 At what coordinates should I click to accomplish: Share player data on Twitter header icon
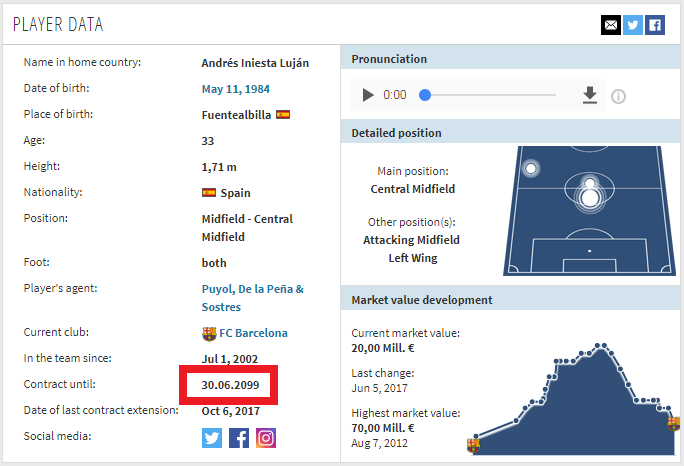tap(632, 25)
